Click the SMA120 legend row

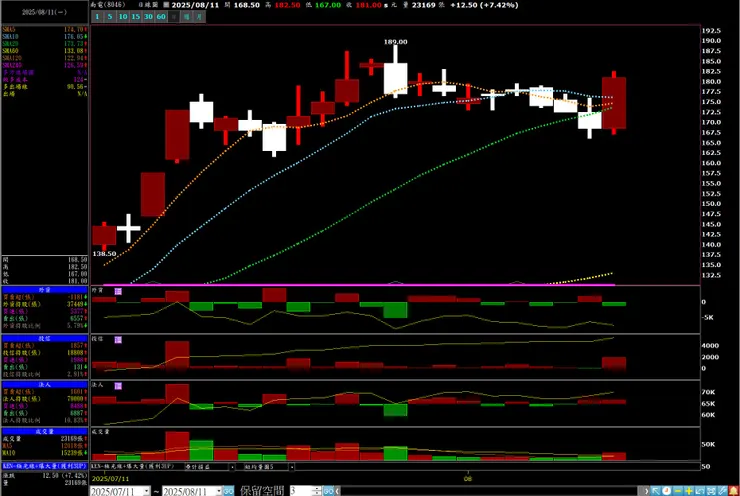click(44, 58)
